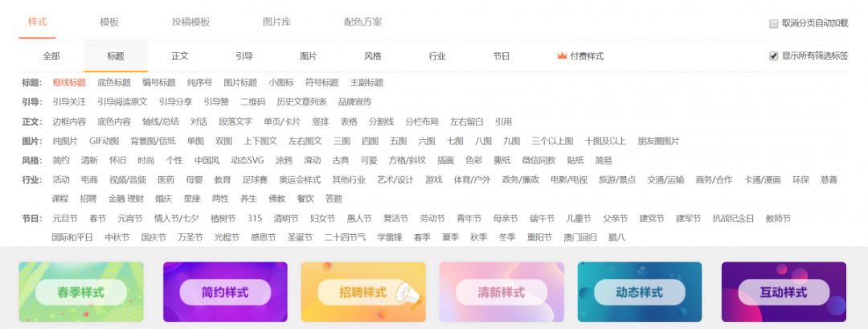Switch to the 配色方案 tab
This screenshot has width=868, height=329.
tap(362, 22)
